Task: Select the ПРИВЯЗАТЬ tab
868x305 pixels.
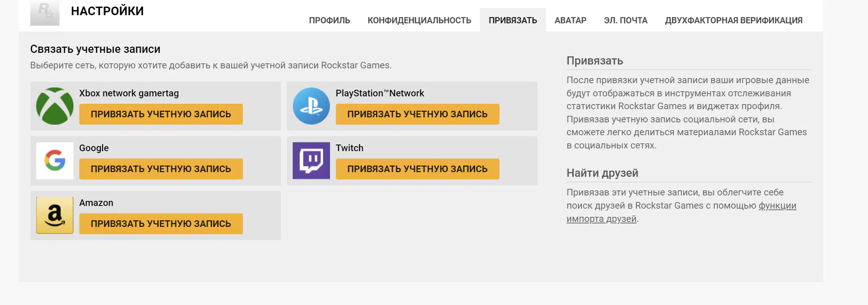Action: (x=513, y=20)
